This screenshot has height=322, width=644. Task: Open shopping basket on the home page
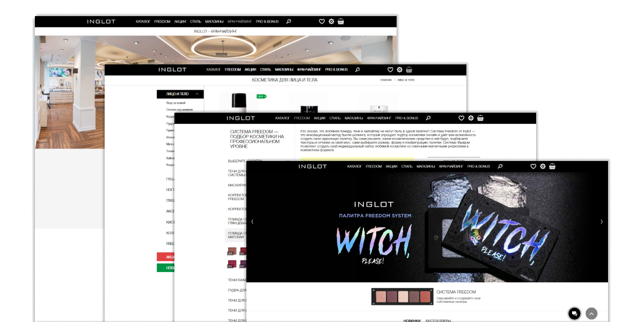tap(552, 166)
